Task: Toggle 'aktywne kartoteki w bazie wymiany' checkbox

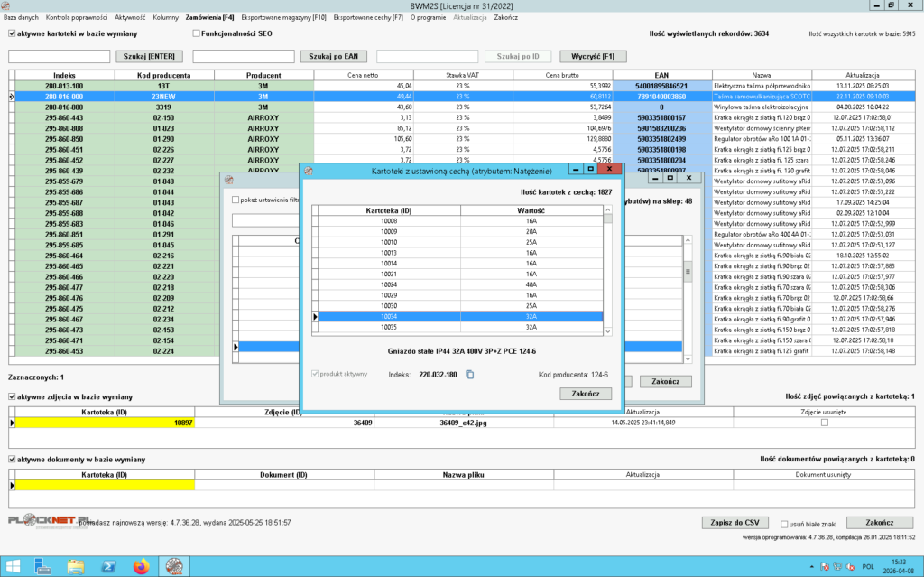Action: [x=12, y=33]
